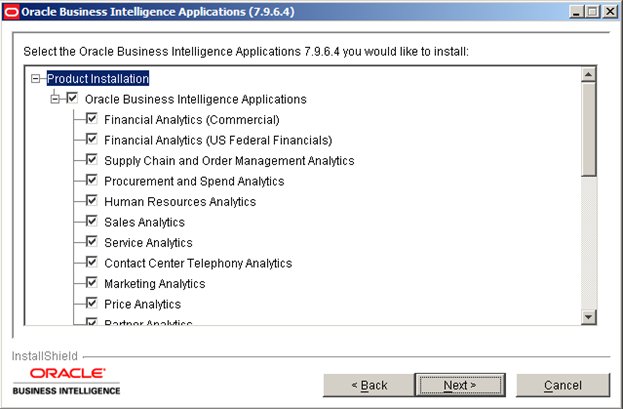Screen dimensions: 623x409
Task: Toggle Supply Chain and Order Management Analytics checkbox
Action: pyautogui.click(x=92, y=159)
